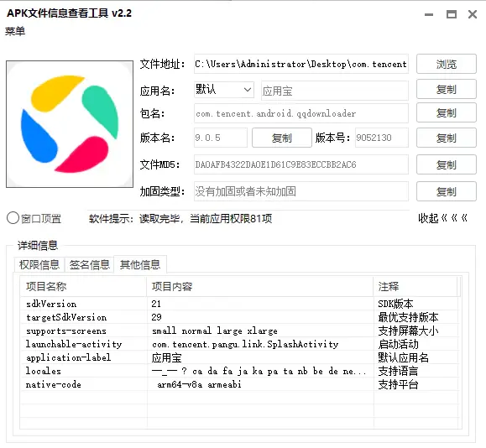486x448 pixels.
Task: Copy the 加固类型 hardening type
Action: pos(447,191)
